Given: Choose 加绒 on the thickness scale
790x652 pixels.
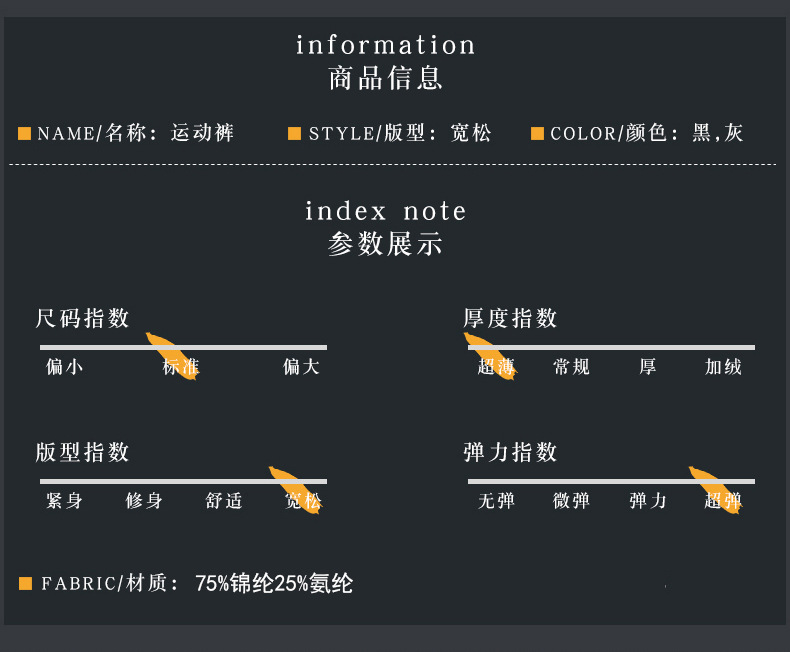Looking at the screenshot, I should coord(723,367).
